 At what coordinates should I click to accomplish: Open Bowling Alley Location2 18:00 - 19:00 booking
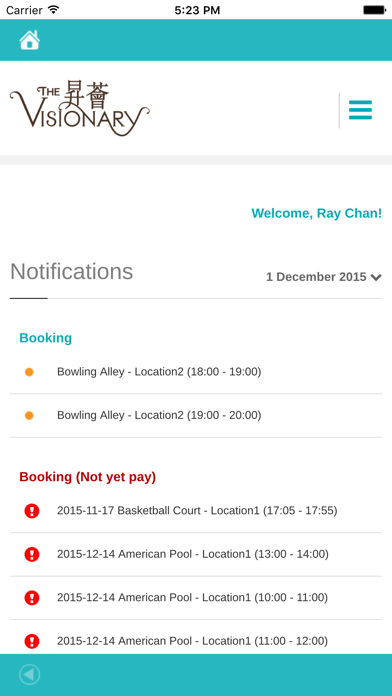(196, 372)
